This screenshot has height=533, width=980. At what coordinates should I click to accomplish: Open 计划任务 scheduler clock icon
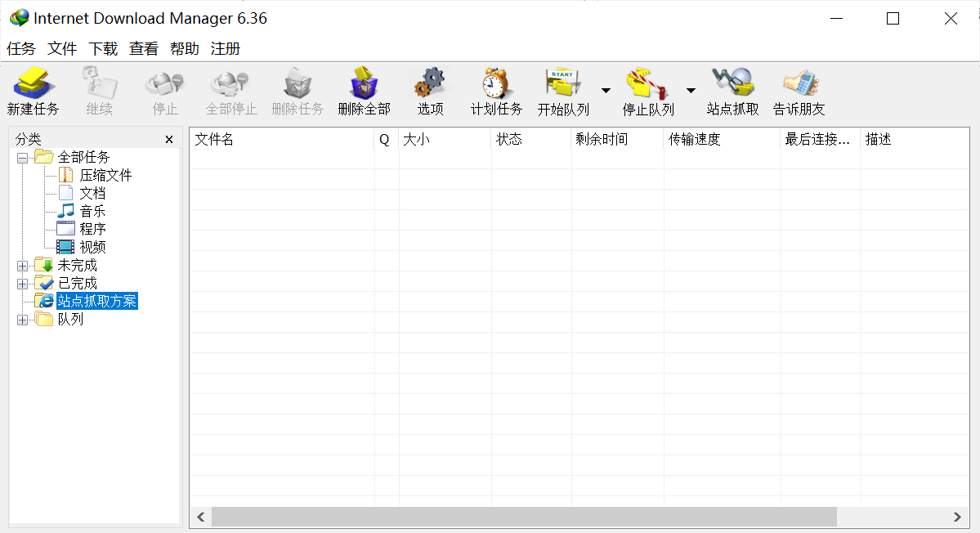click(x=496, y=83)
